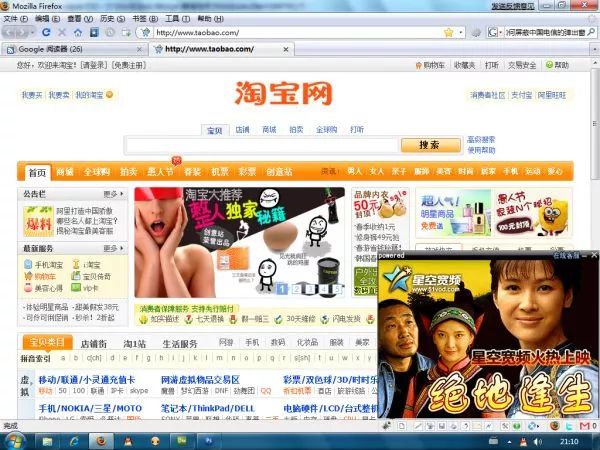Switch to the Google 阅读器 (26) tab
The width and height of the screenshot is (600, 450).
(x=75, y=49)
